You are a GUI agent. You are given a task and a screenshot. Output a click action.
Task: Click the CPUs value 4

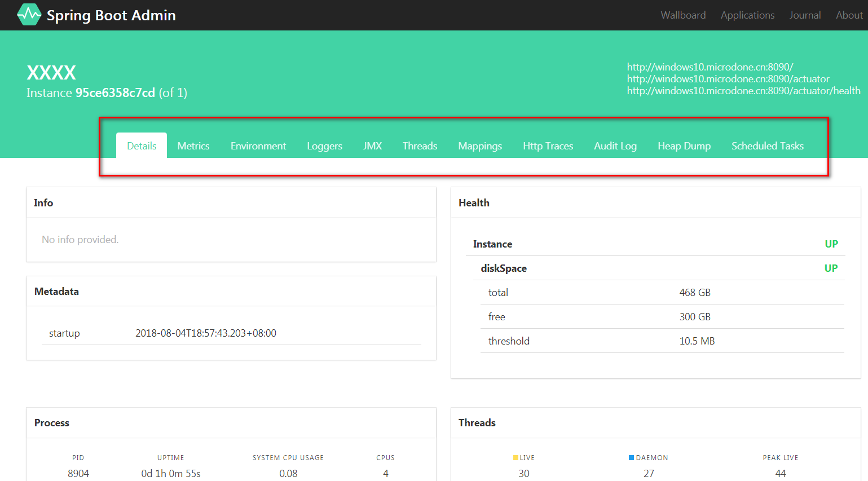(x=386, y=473)
